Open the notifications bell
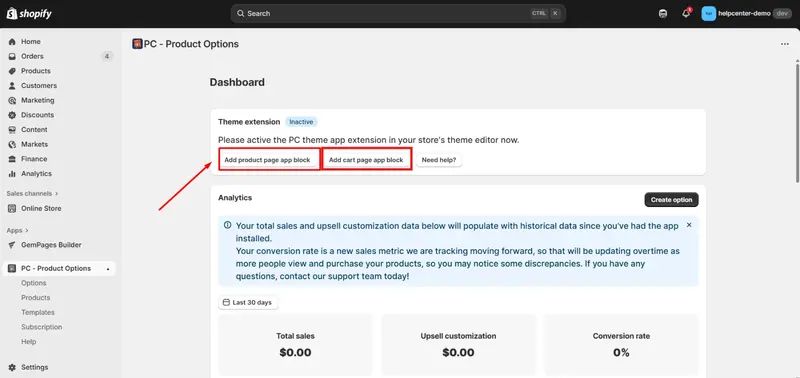Screen dimensions: 800x378 (x=686, y=14)
